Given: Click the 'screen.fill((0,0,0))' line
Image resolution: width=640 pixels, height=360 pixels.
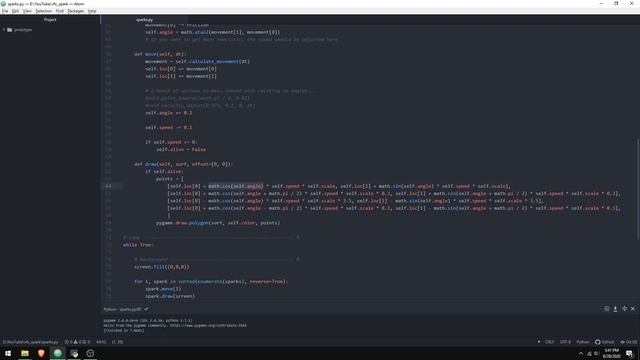Looking at the screenshot, I should pyautogui.click(x=162, y=267).
